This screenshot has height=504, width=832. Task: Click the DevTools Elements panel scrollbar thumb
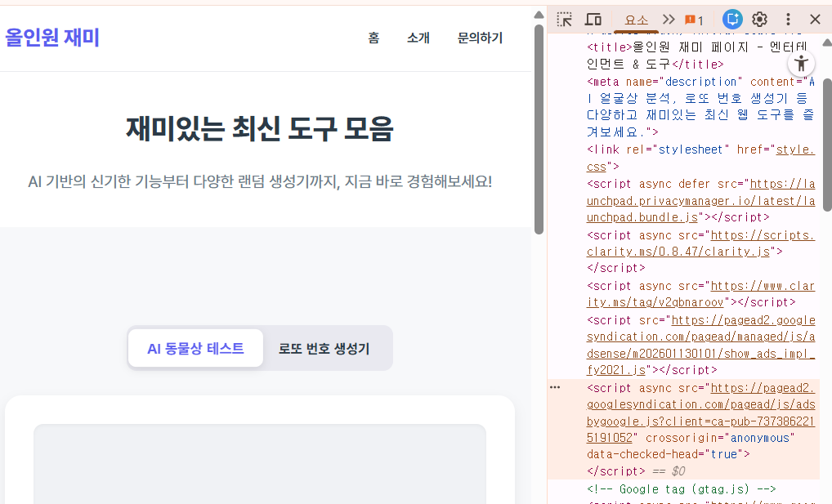pyautogui.click(x=827, y=145)
